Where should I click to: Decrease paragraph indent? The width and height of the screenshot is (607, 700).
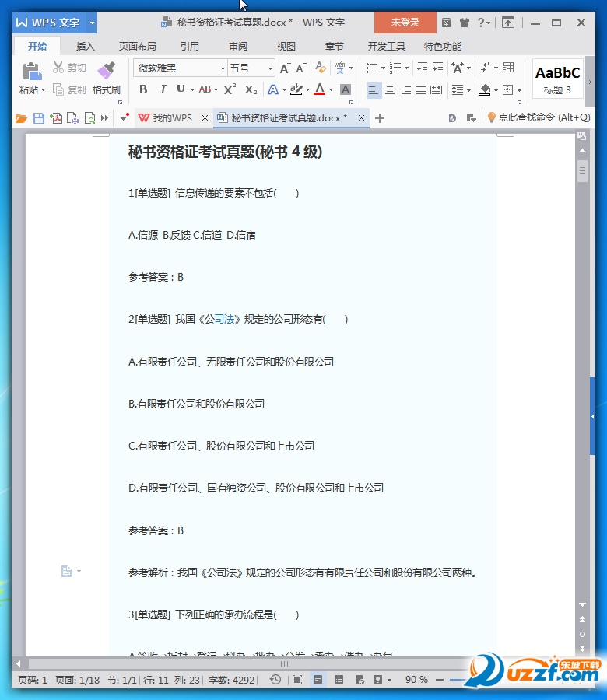coord(422,68)
